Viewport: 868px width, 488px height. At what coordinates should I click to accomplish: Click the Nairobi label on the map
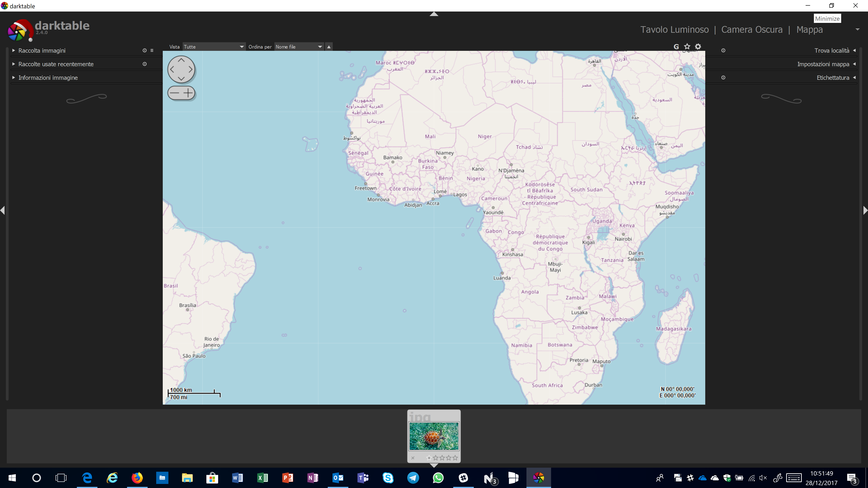tap(623, 239)
